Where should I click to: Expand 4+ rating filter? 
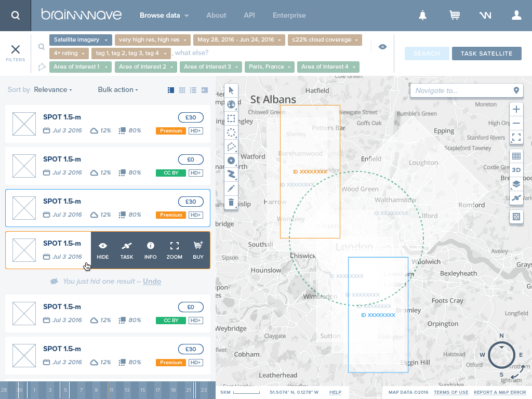click(x=69, y=54)
